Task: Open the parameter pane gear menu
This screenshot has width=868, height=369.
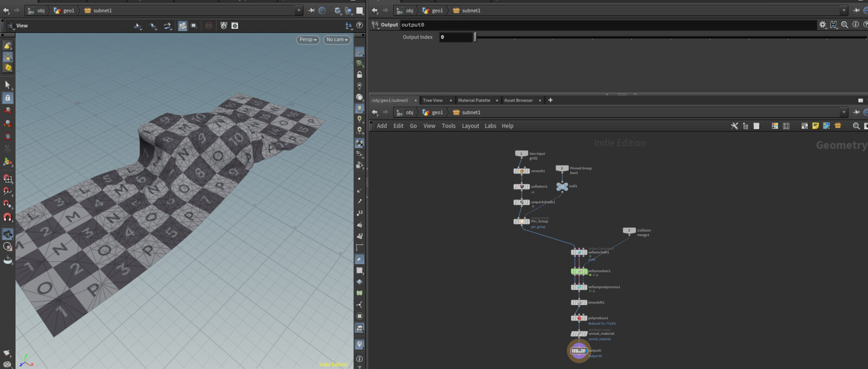Action: [x=823, y=25]
